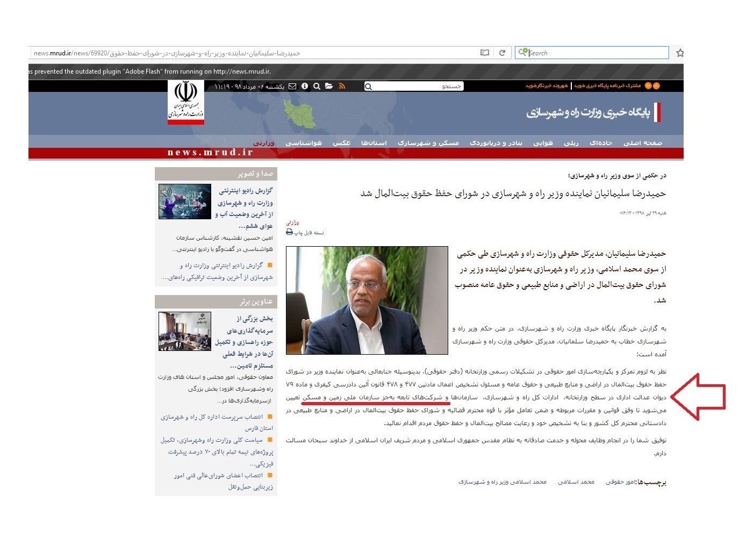Click the امور حقوقی tag link
The width and height of the screenshot is (739, 560).
620,482
